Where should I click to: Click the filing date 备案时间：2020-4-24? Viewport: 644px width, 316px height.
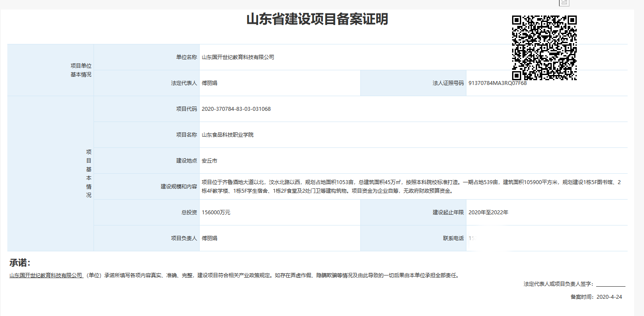tap(596, 297)
